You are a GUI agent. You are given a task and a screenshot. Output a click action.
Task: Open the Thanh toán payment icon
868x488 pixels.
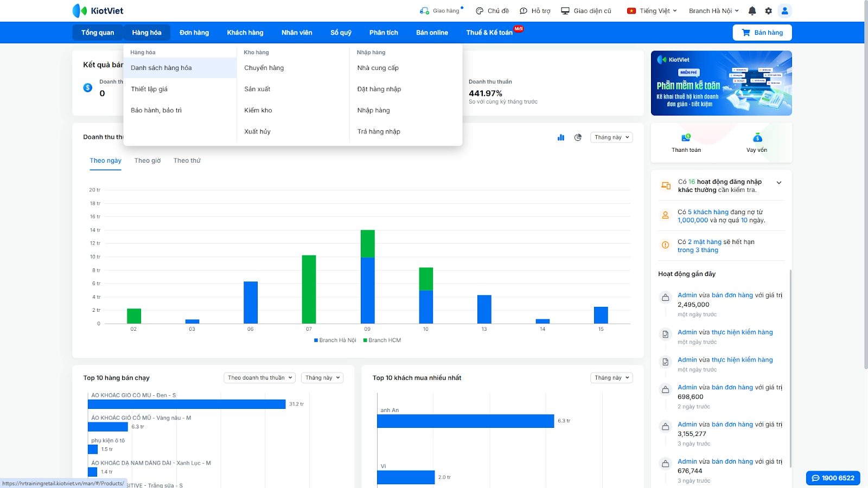click(686, 138)
